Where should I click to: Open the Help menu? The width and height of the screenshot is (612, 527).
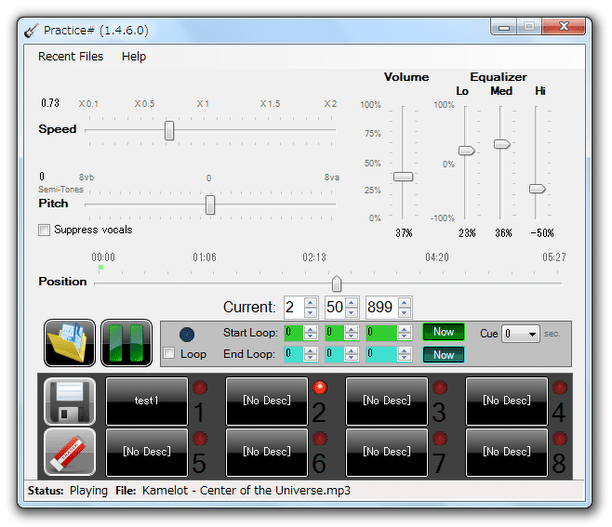[x=134, y=56]
